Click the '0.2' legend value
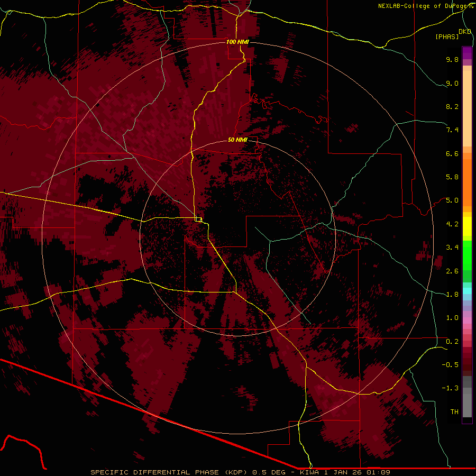 point(452,342)
